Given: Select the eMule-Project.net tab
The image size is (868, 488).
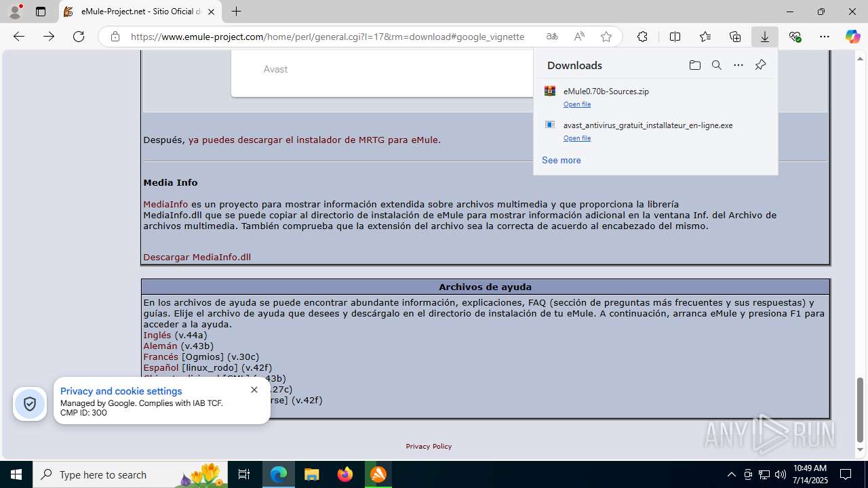Looking at the screenshot, I should [139, 12].
